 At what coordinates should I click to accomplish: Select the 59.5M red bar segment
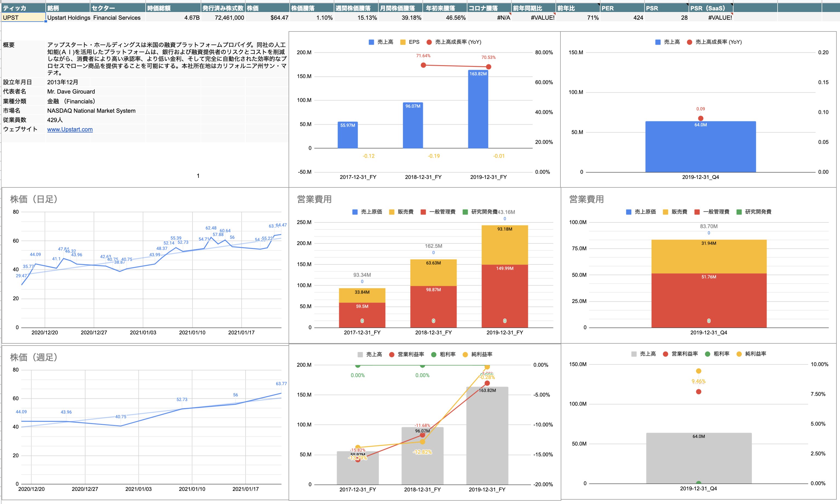[362, 315]
